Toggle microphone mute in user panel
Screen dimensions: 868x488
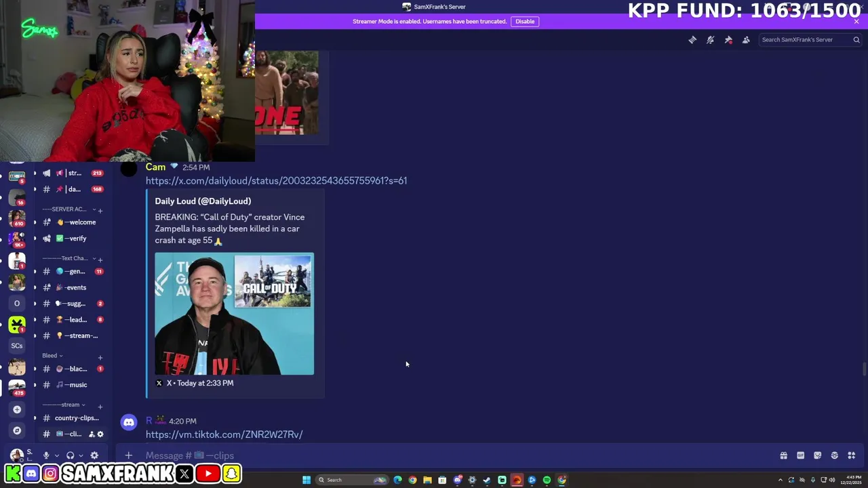click(46, 455)
